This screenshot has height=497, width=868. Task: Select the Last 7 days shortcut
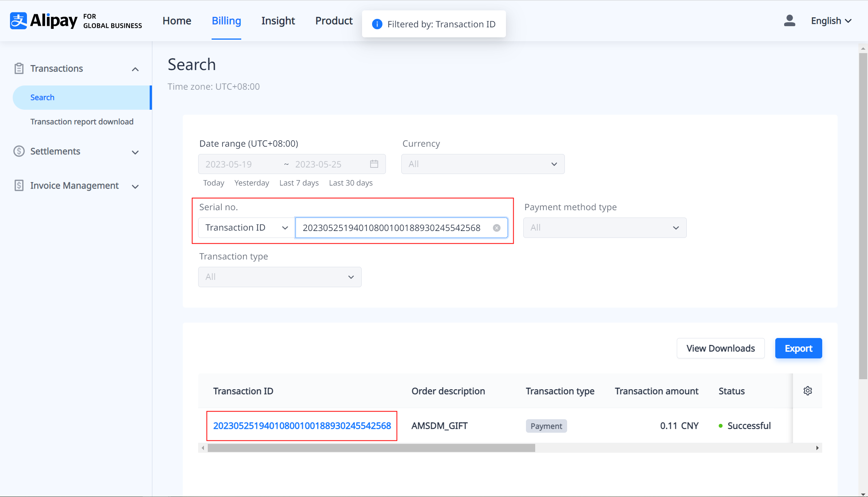pyautogui.click(x=299, y=183)
